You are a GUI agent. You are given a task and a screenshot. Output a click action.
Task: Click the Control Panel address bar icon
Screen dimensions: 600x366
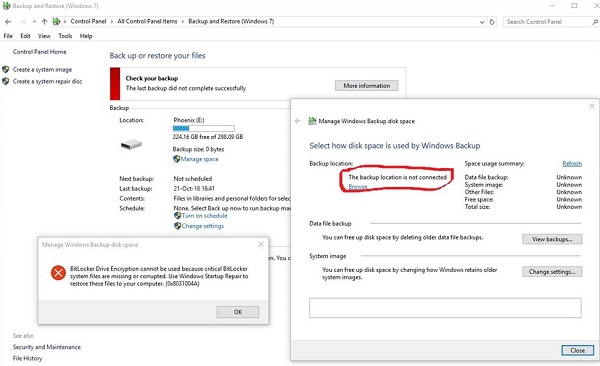coord(57,21)
